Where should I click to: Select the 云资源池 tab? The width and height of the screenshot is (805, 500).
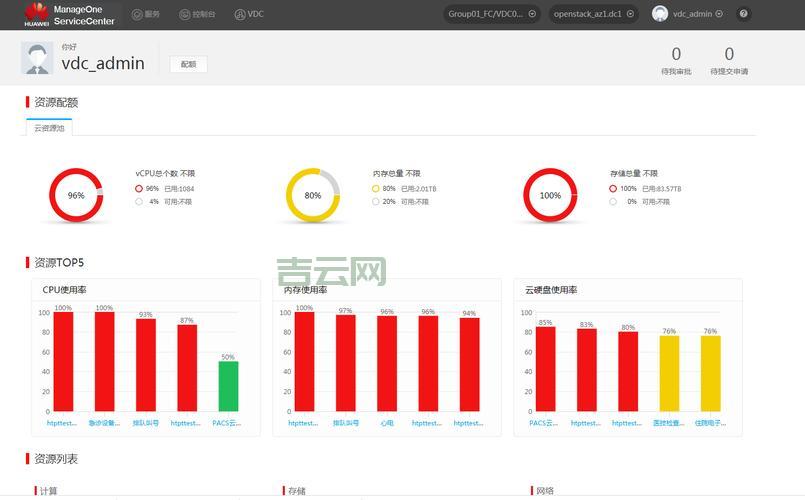(x=49, y=128)
